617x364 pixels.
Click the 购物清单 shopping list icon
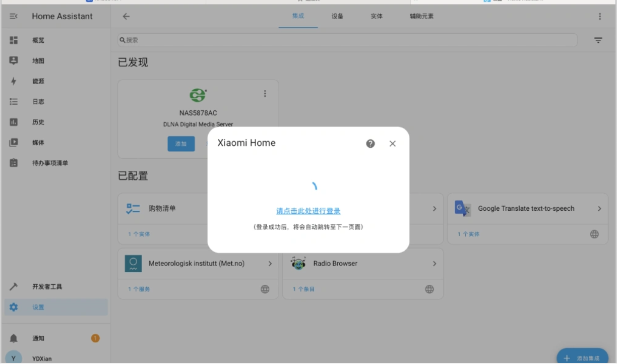point(133,209)
